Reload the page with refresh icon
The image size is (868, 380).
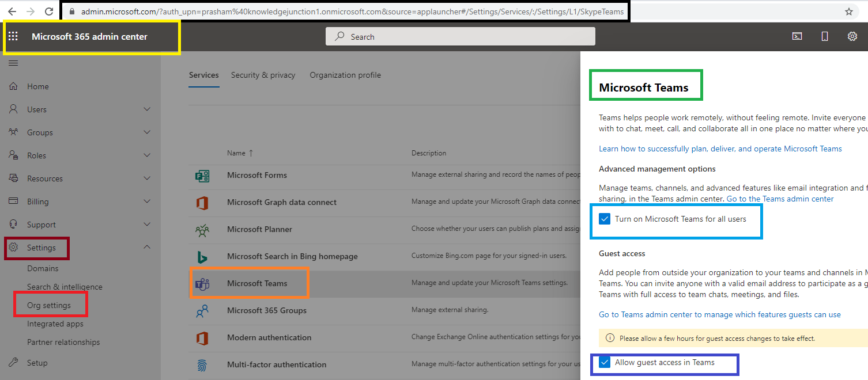(49, 12)
